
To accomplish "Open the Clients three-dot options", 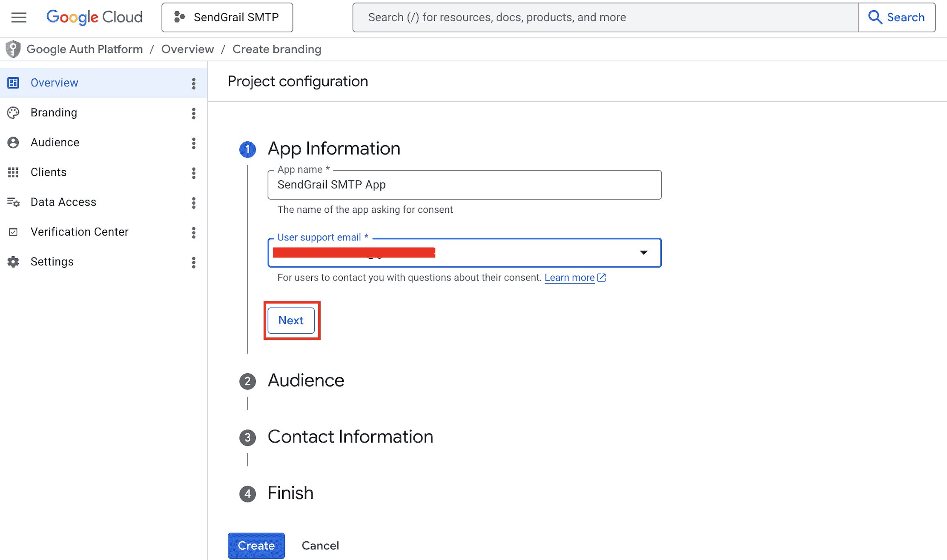I will click(194, 173).
